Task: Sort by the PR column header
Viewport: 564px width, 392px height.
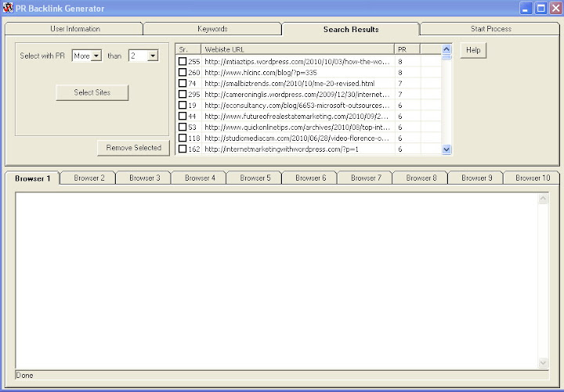Action: click(407, 49)
